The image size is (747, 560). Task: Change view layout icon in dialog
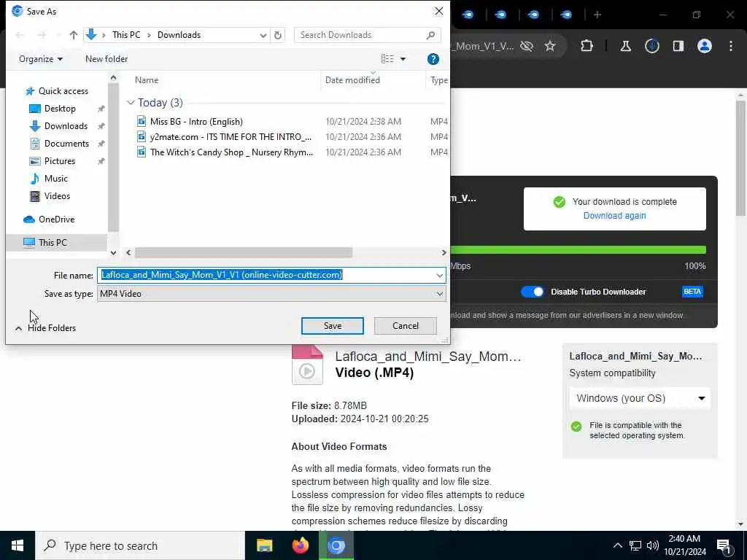click(387, 58)
